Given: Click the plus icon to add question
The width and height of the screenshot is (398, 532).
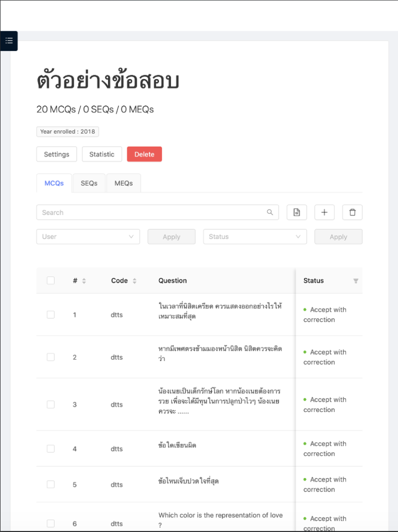Looking at the screenshot, I should (x=325, y=212).
